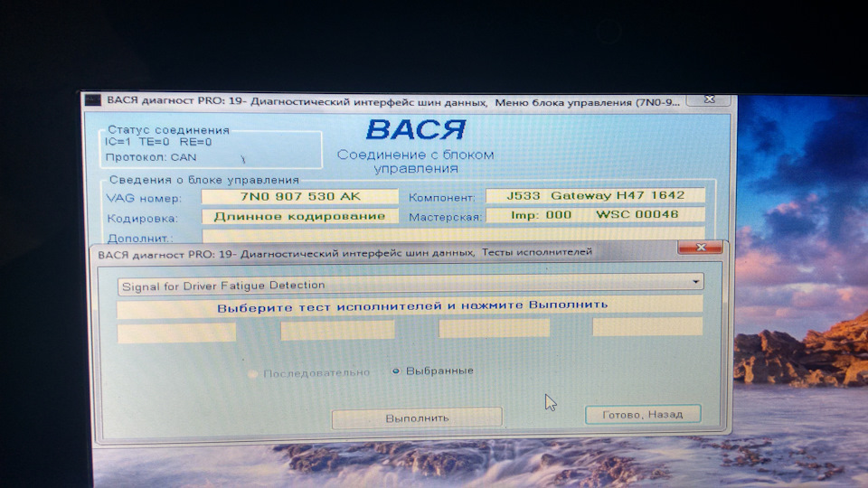Click the 'Протокол: CAN' status text
The width and height of the screenshot is (868, 488).
[x=151, y=157]
